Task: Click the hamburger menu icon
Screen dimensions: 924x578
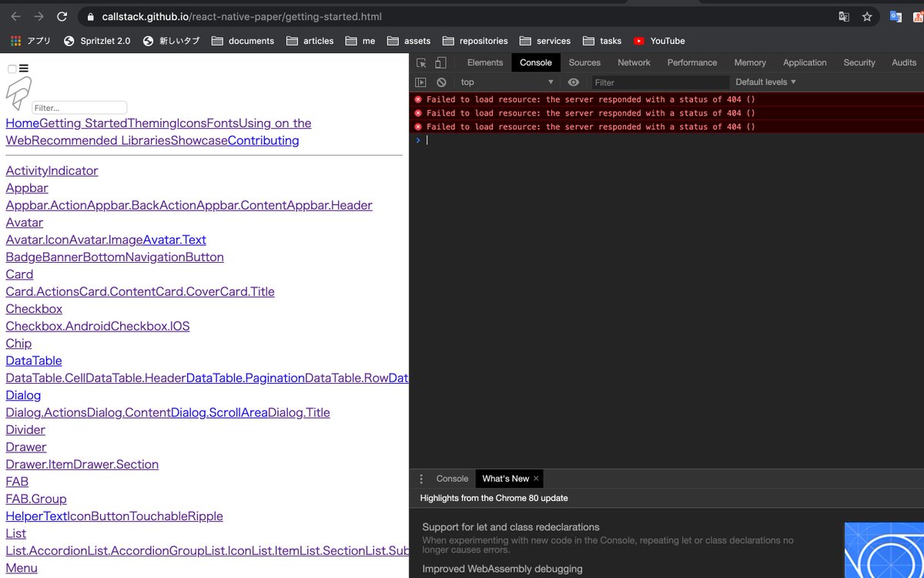Action: click(x=24, y=69)
